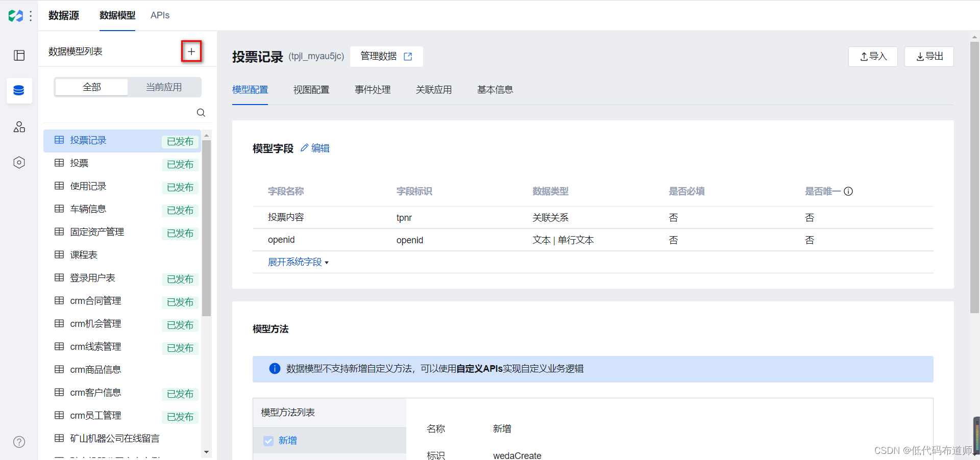Select crm员工管理 model in list
The width and height of the screenshot is (980, 460).
coord(122,416)
